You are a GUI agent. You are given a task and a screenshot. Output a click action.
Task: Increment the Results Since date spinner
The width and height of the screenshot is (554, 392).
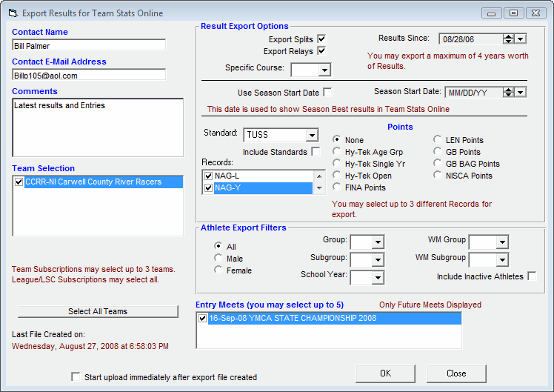pyautogui.click(x=507, y=36)
